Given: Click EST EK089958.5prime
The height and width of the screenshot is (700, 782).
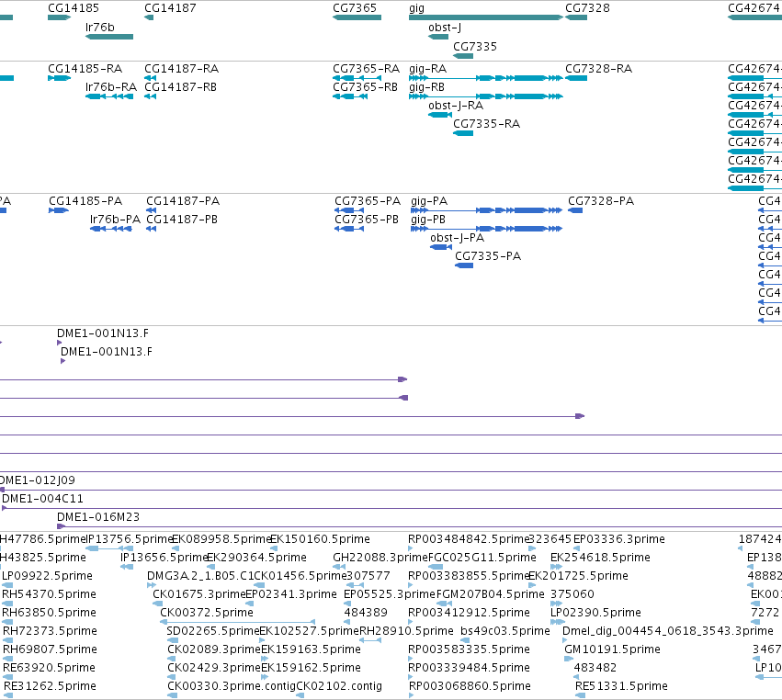Looking at the screenshot, I should click(x=221, y=539).
